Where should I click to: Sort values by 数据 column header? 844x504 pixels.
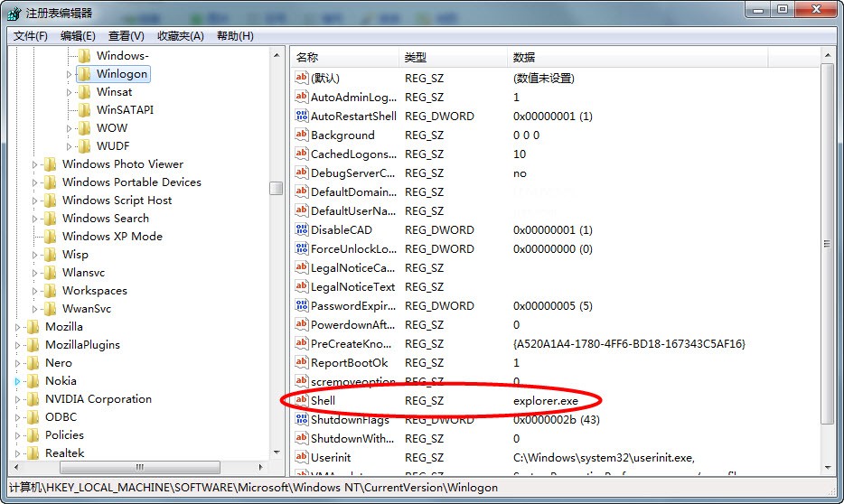tap(637, 58)
